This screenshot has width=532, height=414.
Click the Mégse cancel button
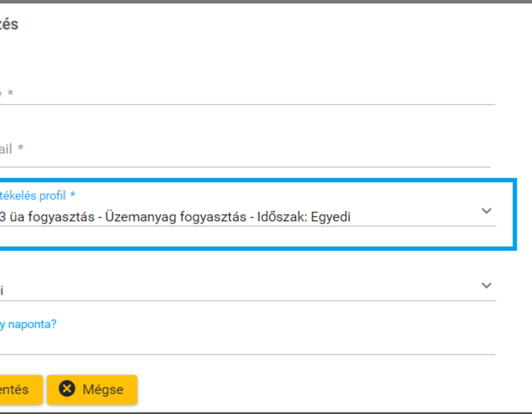[92, 389]
